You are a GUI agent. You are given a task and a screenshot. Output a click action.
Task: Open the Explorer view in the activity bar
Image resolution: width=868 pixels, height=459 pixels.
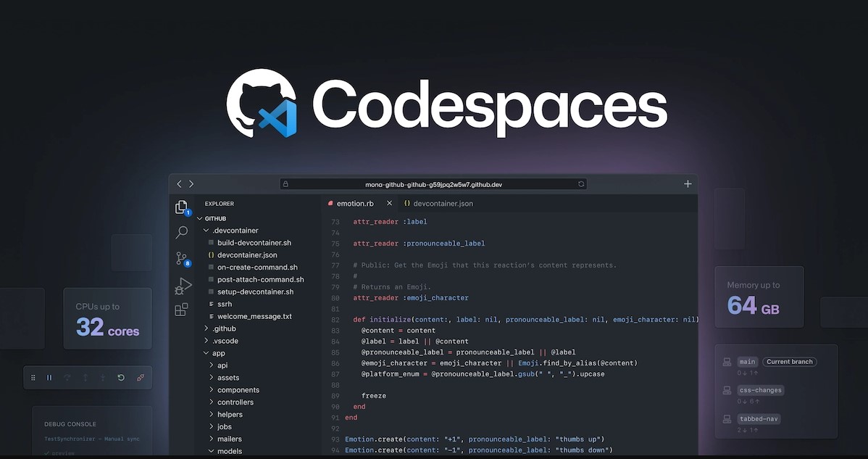pos(181,207)
